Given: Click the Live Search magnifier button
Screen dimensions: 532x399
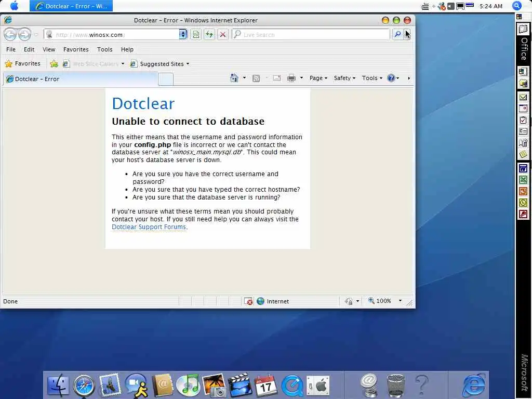Looking at the screenshot, I should [x=397, y=34].
